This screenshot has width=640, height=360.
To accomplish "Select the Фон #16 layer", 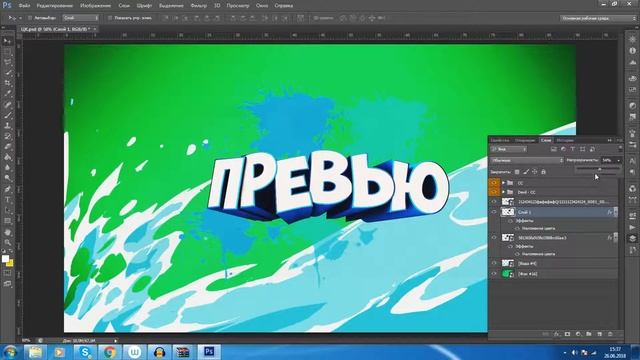I will click(559, 274).
